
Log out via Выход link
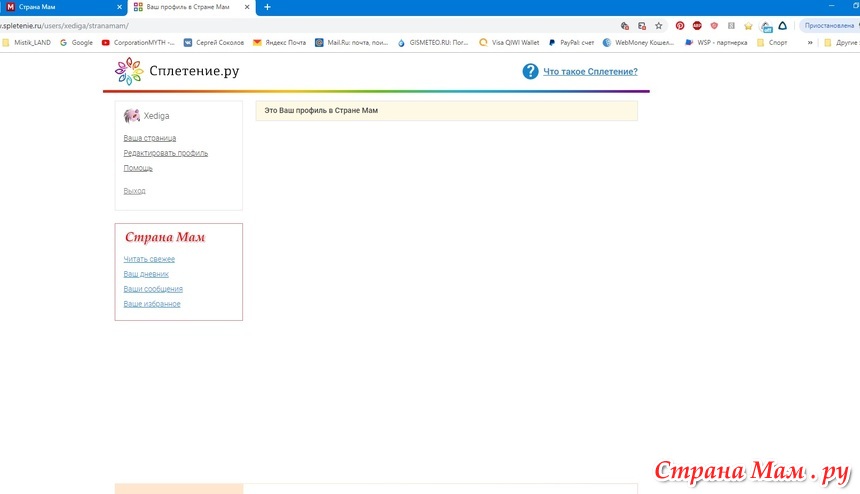pyautogui.click(x=134, y=191)
